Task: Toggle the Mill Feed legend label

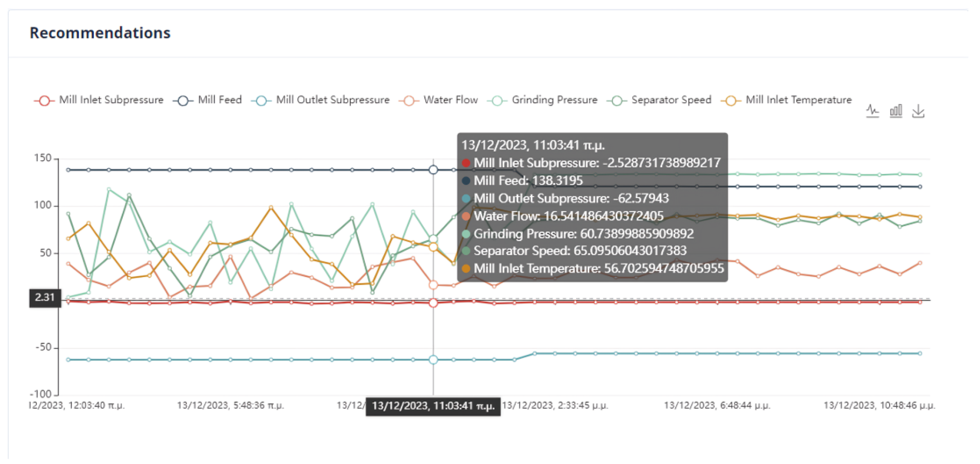Action: [220, 100]
